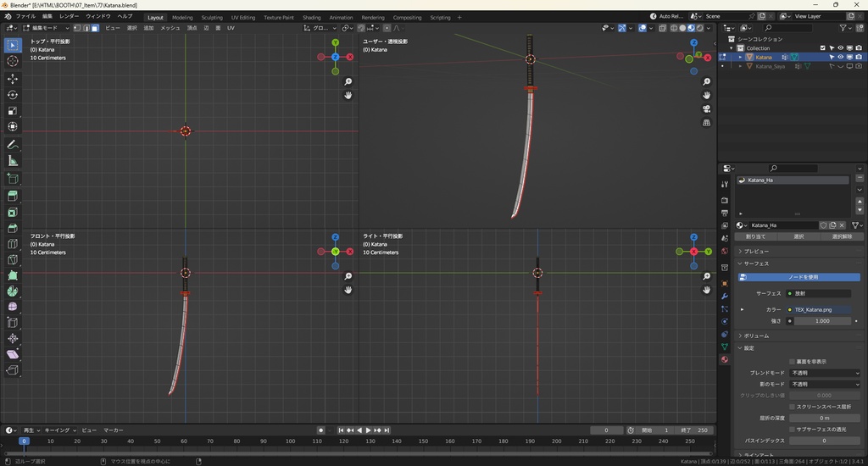Switch to UV Editing workspace tab

coord(243,18)
